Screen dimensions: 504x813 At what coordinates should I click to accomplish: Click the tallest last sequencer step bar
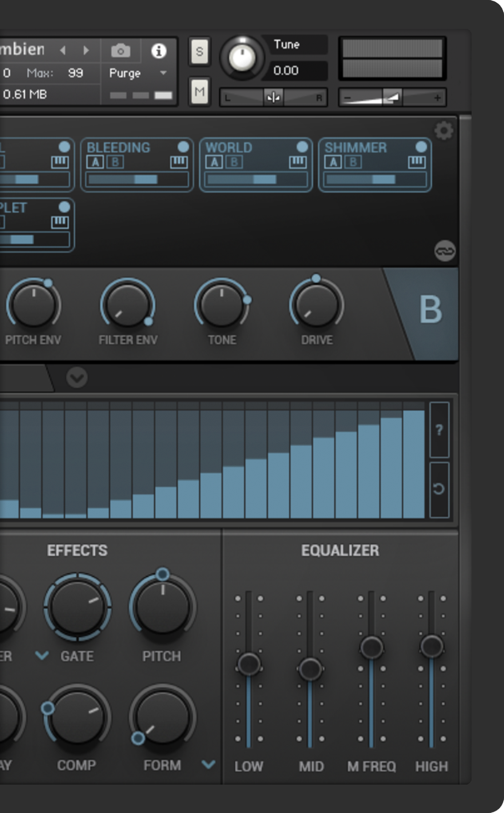tap(413, 464)
